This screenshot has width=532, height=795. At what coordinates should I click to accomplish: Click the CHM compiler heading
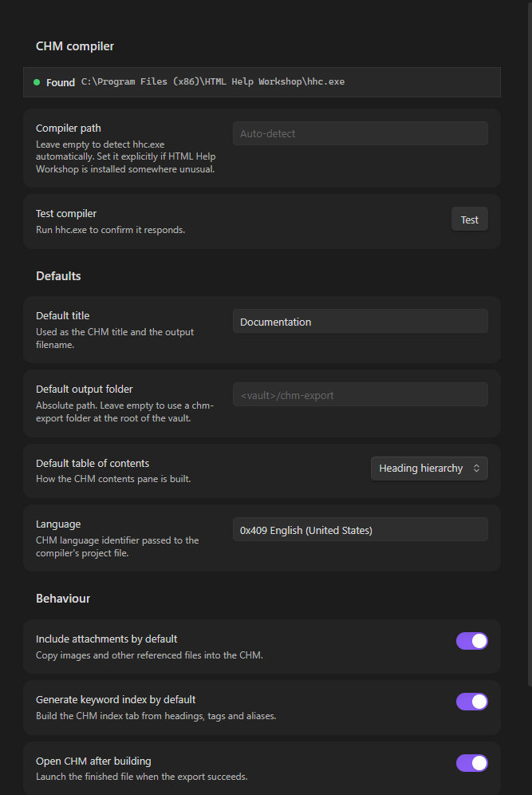[x=74, y=46]
